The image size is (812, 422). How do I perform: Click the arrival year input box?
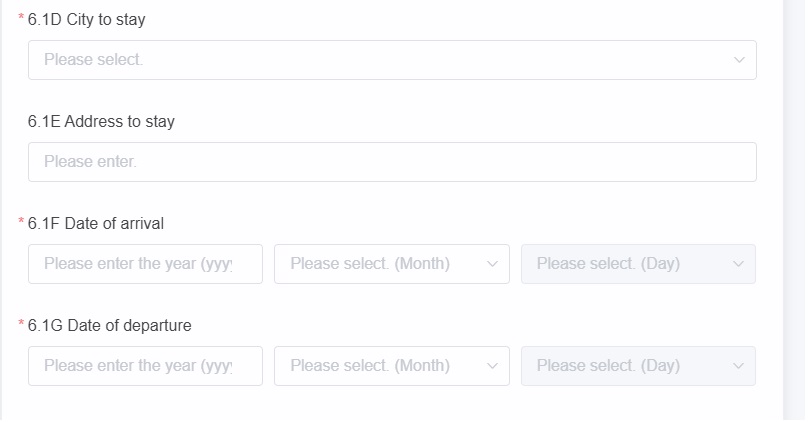145,264
